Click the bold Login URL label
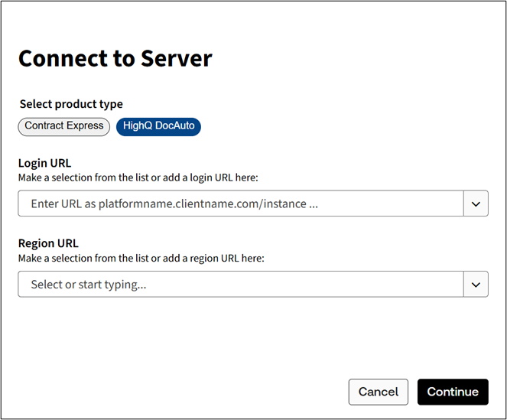This screenshot has width=507, height=420. coord(44,164)
